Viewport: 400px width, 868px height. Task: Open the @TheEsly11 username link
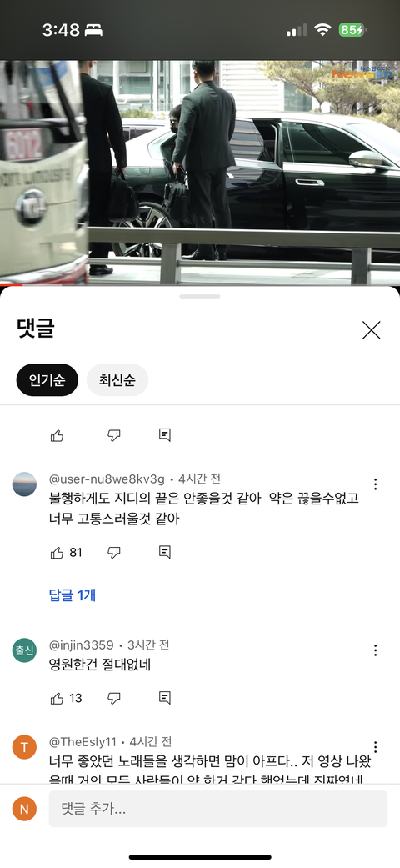tap(83, 741)
